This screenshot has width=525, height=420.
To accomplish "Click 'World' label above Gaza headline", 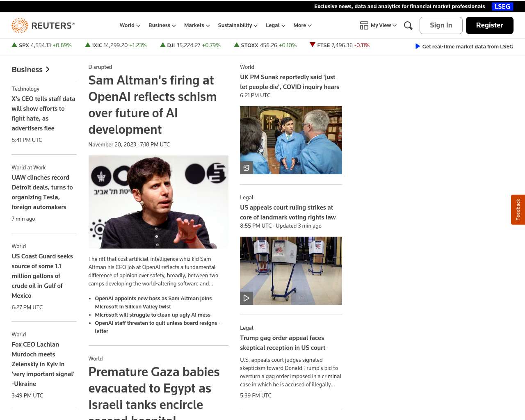I will click(96, 358).
